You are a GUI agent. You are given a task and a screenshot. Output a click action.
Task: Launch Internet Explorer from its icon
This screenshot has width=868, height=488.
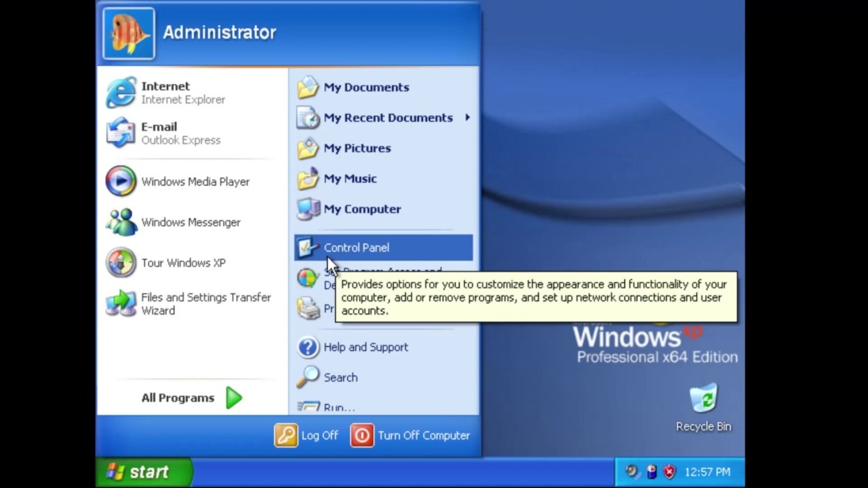click(121, 93)
